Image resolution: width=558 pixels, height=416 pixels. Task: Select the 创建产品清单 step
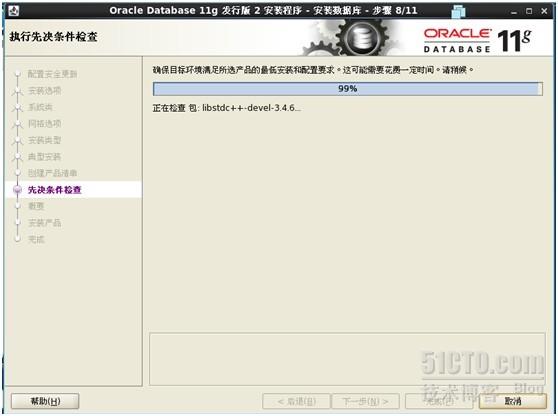click(x=52, y=173)
